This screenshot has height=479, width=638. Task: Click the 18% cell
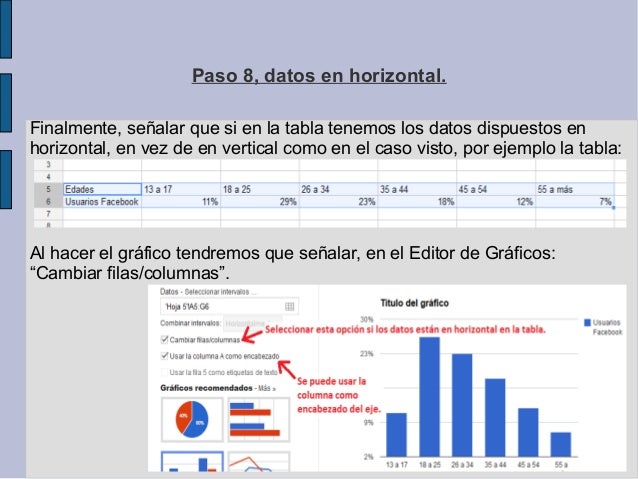pyautogui.click(x=417, y=201)
